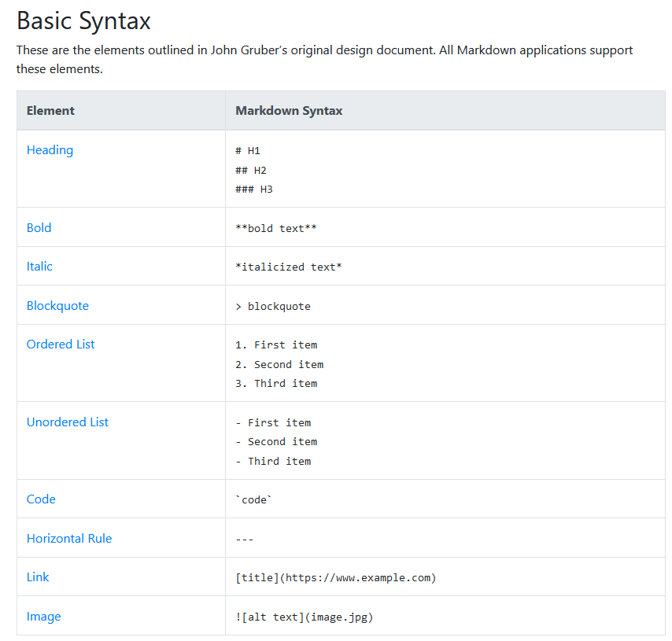The width and height of the screenshot is (672, 641).
Task: Click the Bold link
Action: tap(39, 228)
